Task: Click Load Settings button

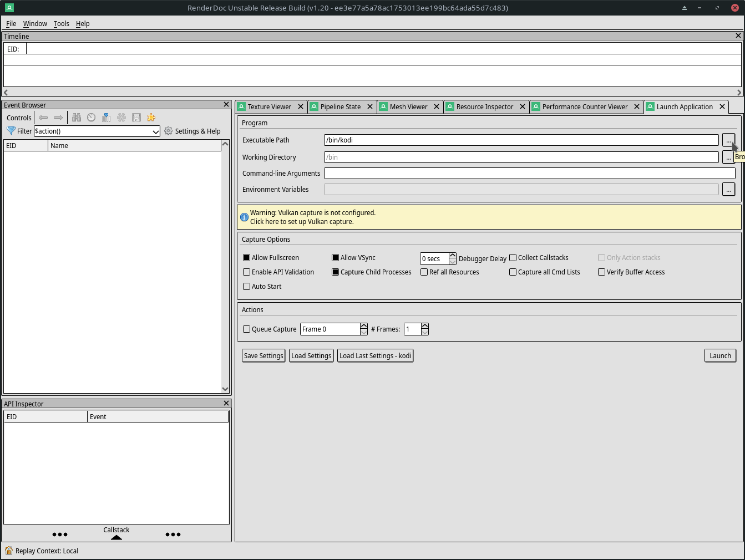Action: click(x=311, y=356)
